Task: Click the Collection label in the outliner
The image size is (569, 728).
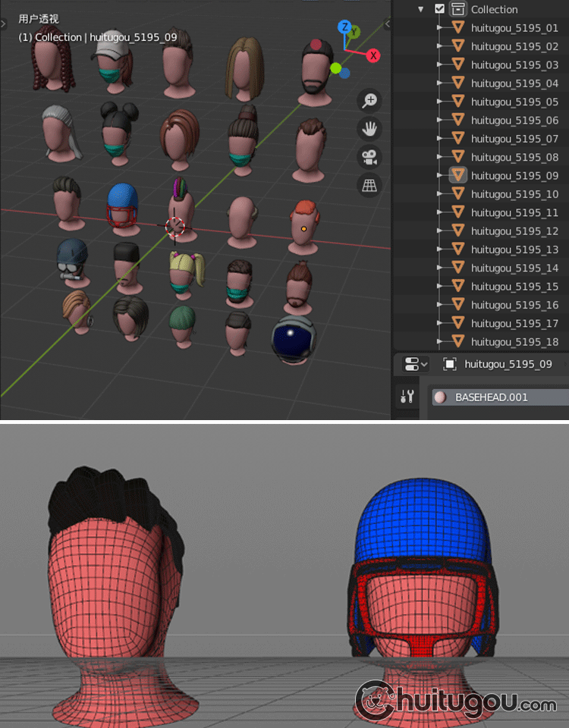Action: pos(494,9)
